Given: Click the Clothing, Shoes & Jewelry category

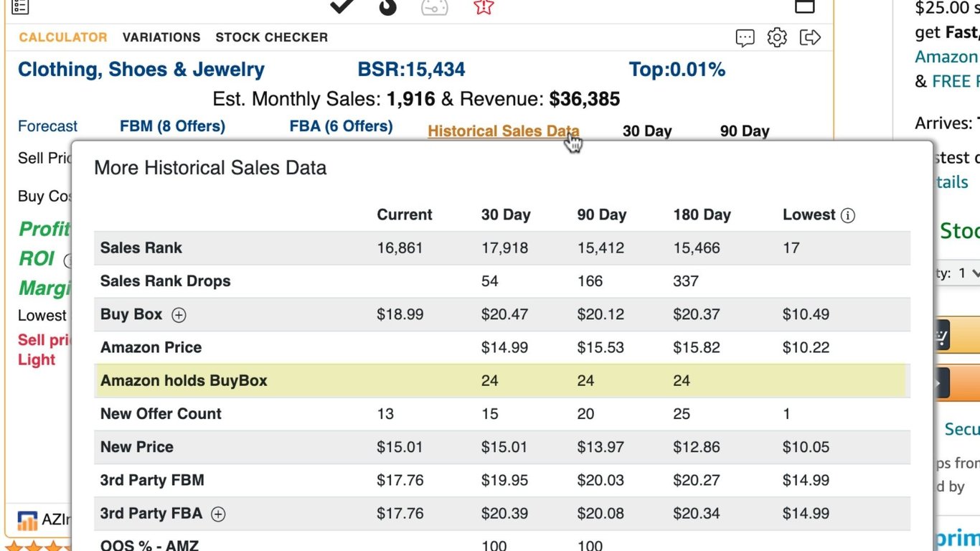Looking at the screenshot, I should (141, 70).
